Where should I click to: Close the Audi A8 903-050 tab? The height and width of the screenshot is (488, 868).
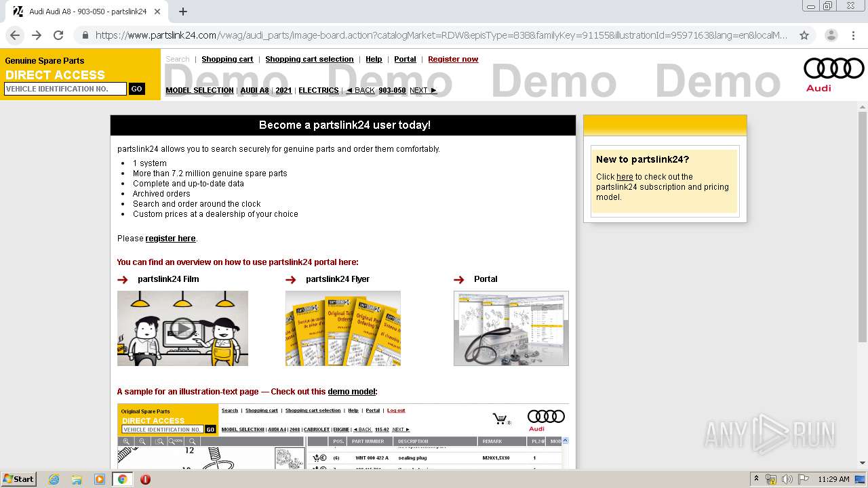[x=158, y=12]
